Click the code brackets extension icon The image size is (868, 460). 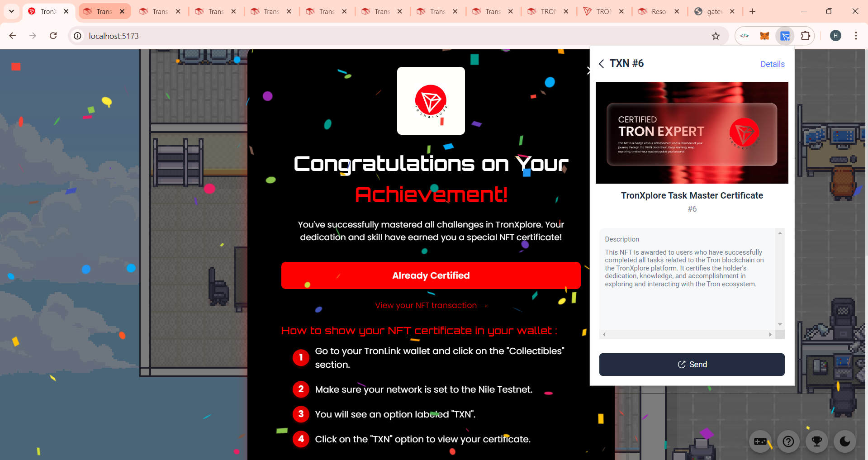pos(745,36)
